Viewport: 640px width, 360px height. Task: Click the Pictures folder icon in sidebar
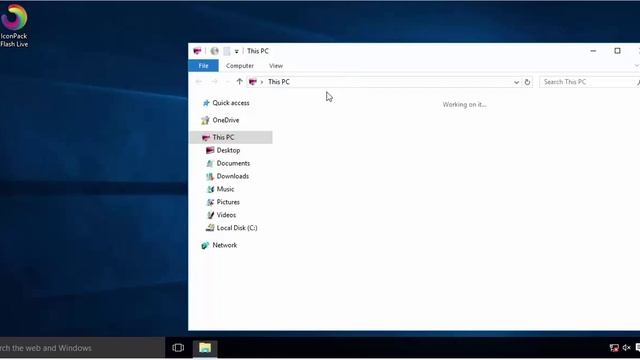click(210, 202)
